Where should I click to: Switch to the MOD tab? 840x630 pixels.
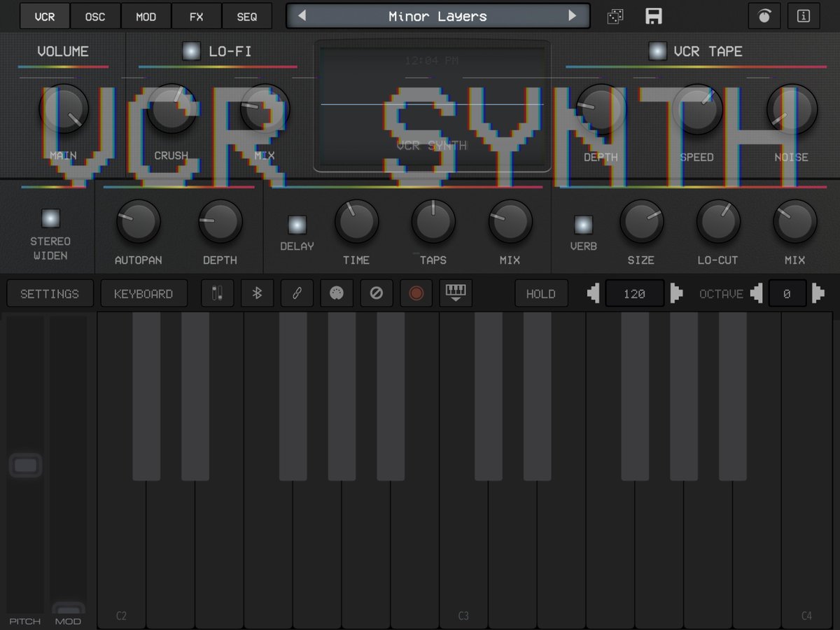(146, 16)
